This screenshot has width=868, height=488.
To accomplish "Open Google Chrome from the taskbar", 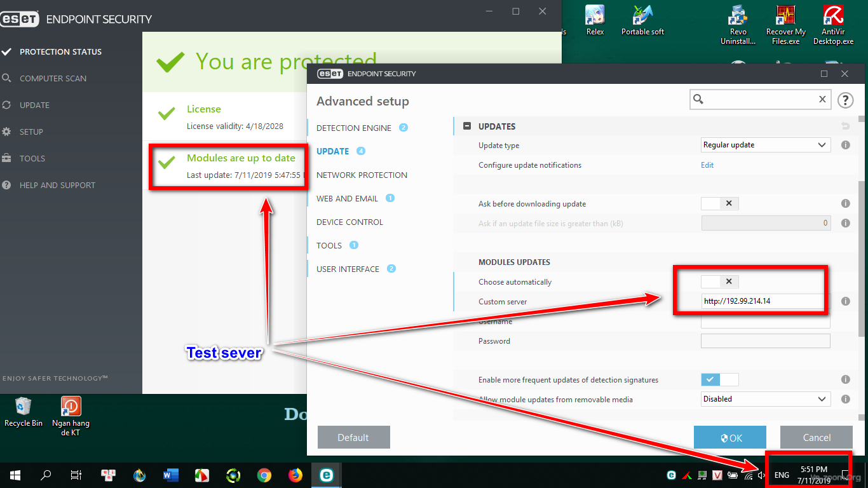I will (x=264, y=475).
